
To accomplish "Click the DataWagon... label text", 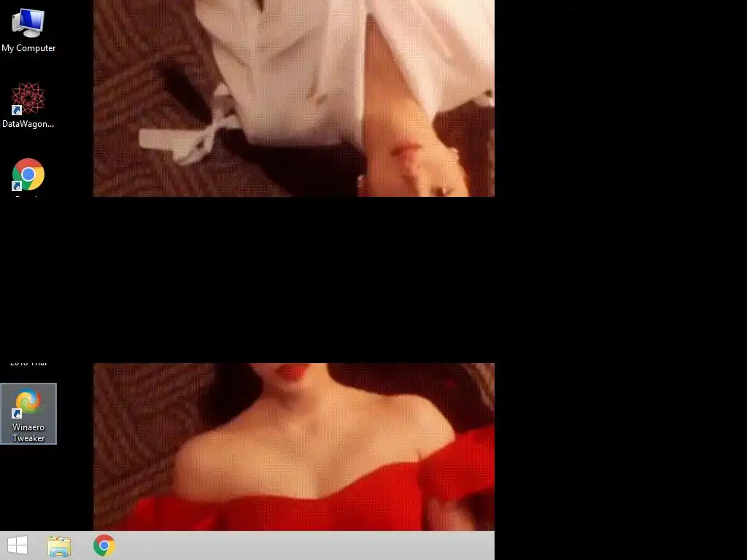I will coord(28,124).
